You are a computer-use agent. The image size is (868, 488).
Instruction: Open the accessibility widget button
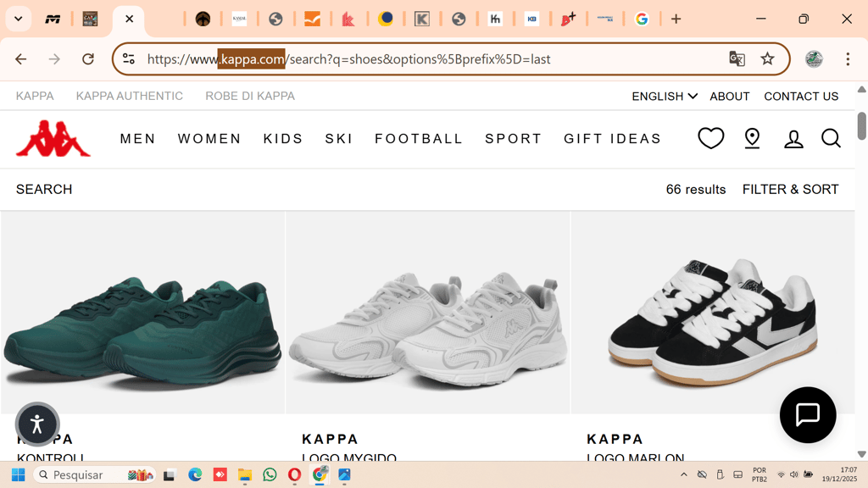[x=37, y=424]
